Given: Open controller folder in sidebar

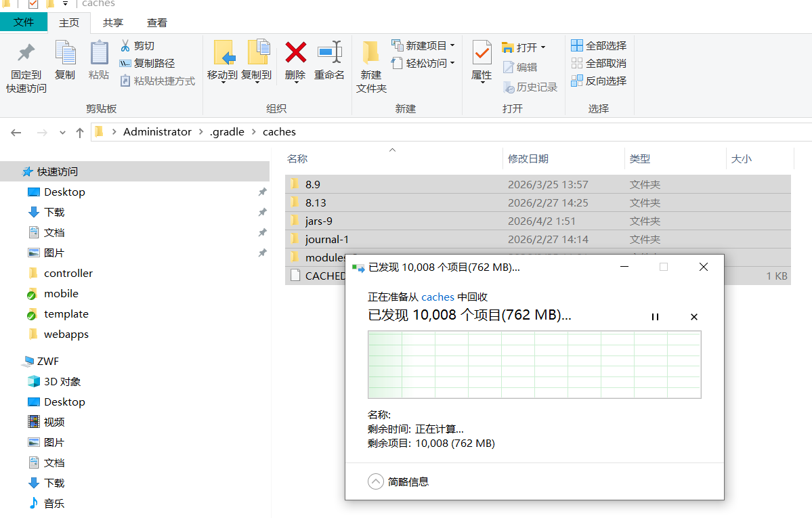Looking at the screenshot, I should [60, 274].
